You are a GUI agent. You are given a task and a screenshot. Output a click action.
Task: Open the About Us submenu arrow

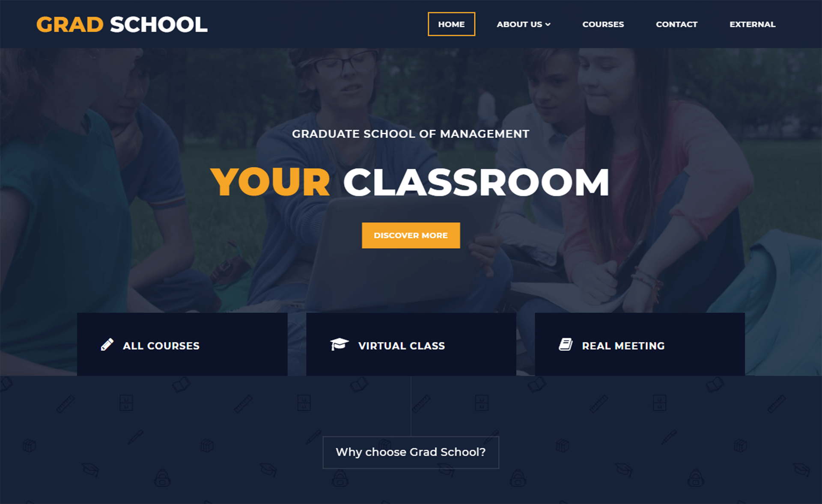tap(548, 24)
